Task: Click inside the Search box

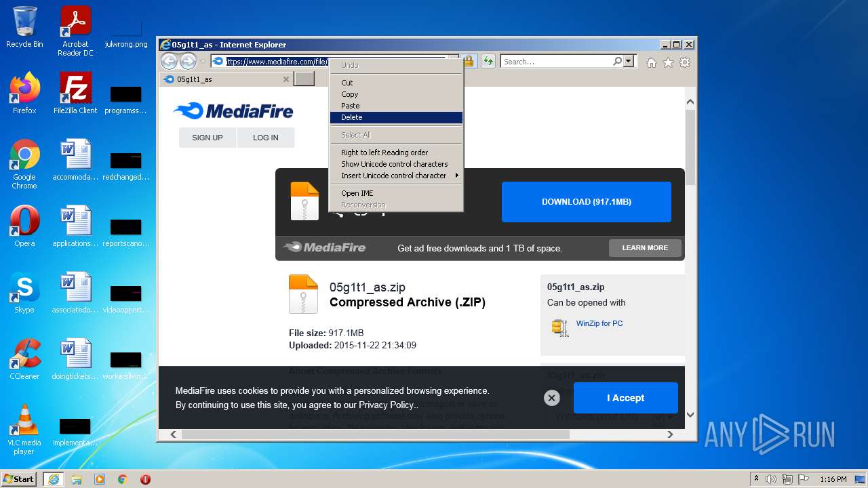Action: click(556, 61)
